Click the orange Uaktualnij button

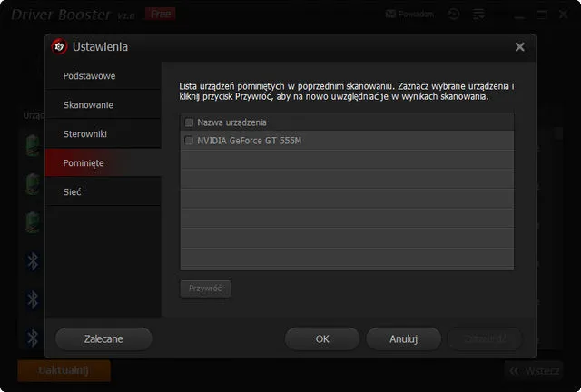pos(64,371)
